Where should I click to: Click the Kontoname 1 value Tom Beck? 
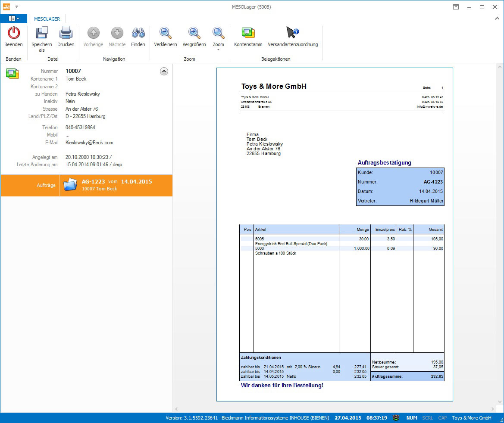pos(76,79)
